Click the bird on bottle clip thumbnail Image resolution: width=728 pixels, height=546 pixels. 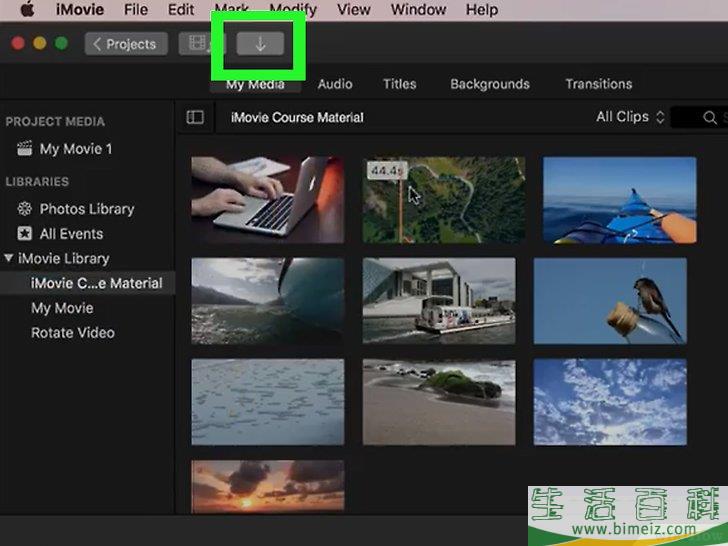click(x=610, y=301)
